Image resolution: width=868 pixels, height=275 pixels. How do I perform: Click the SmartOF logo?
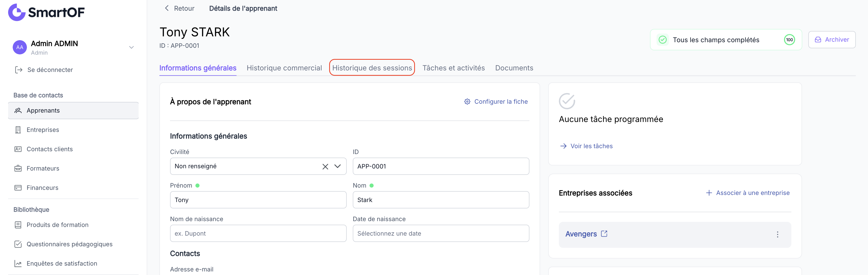[46, 12]
